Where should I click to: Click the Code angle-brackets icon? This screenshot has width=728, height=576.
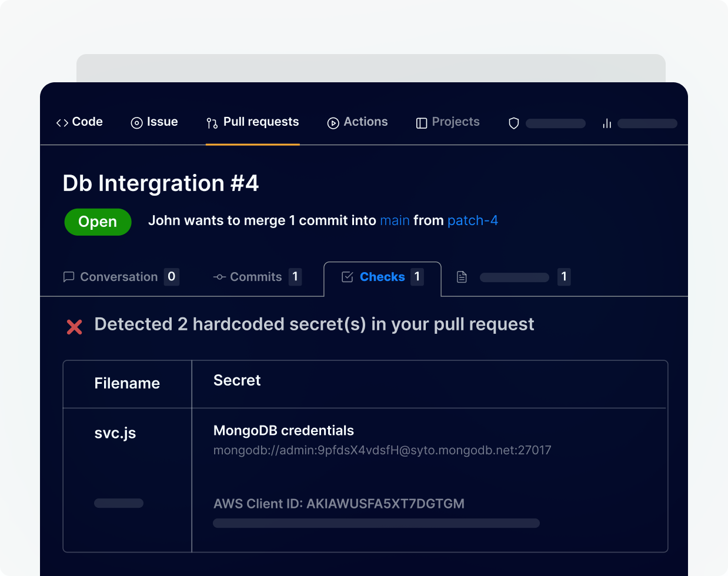(x=62, y=123)
